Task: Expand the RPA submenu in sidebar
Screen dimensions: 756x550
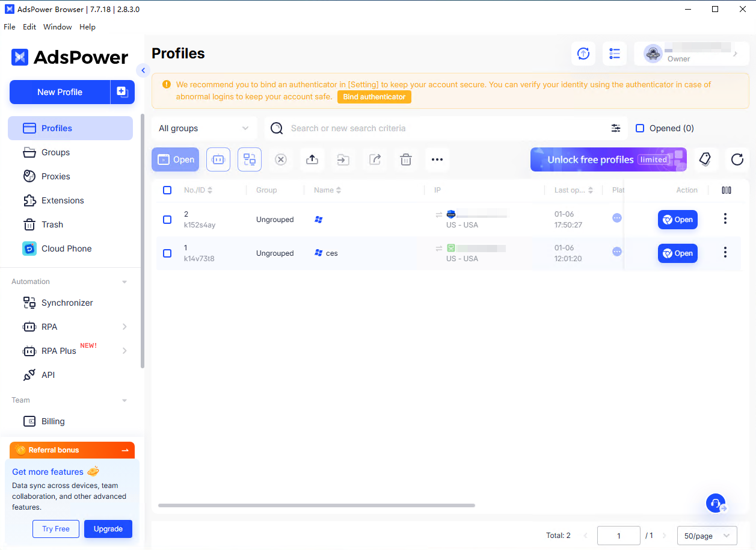Action: click(x=124, y=327)
